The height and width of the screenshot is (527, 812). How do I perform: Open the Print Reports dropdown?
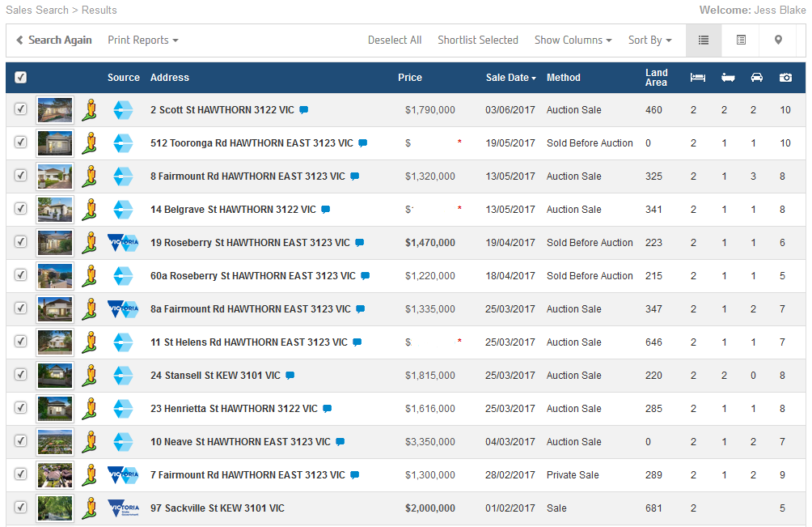coord(142,40)
